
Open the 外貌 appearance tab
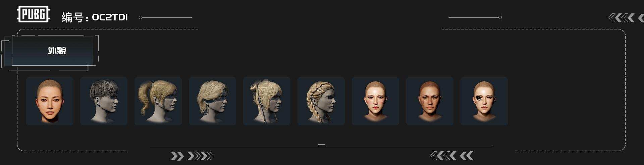coord(52,51)
